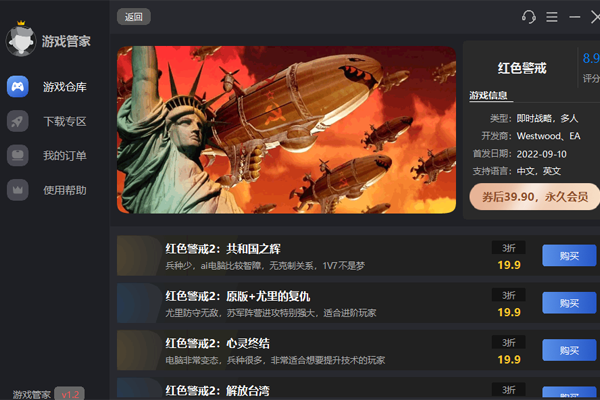Click the Red Alert airship banner image
This screenshot has width=600, height=400.
pos(286,130)
